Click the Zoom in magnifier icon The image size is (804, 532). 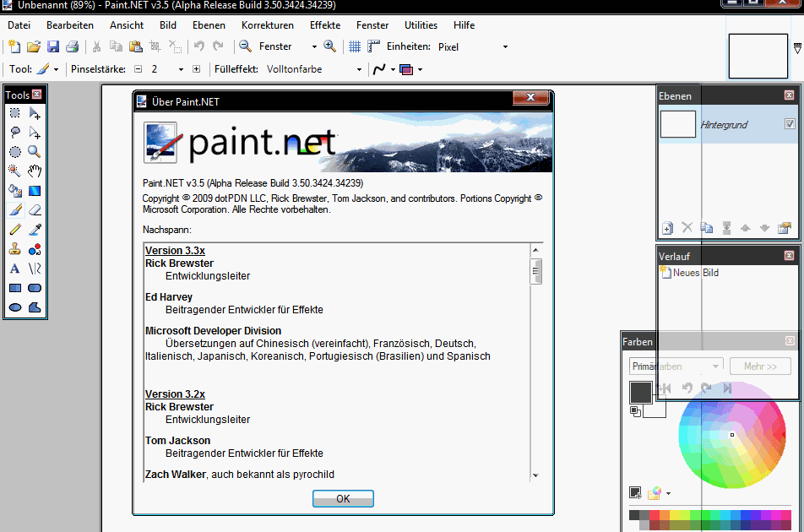(x=329, y=46)
